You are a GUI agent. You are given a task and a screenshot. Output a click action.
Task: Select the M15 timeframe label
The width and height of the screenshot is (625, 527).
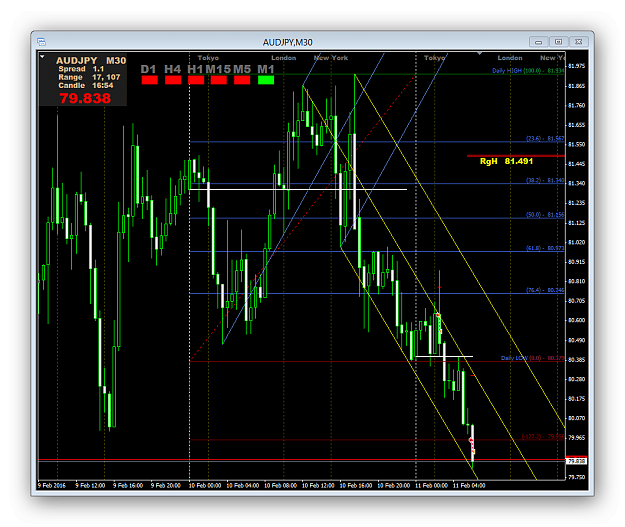pos(218,69)
